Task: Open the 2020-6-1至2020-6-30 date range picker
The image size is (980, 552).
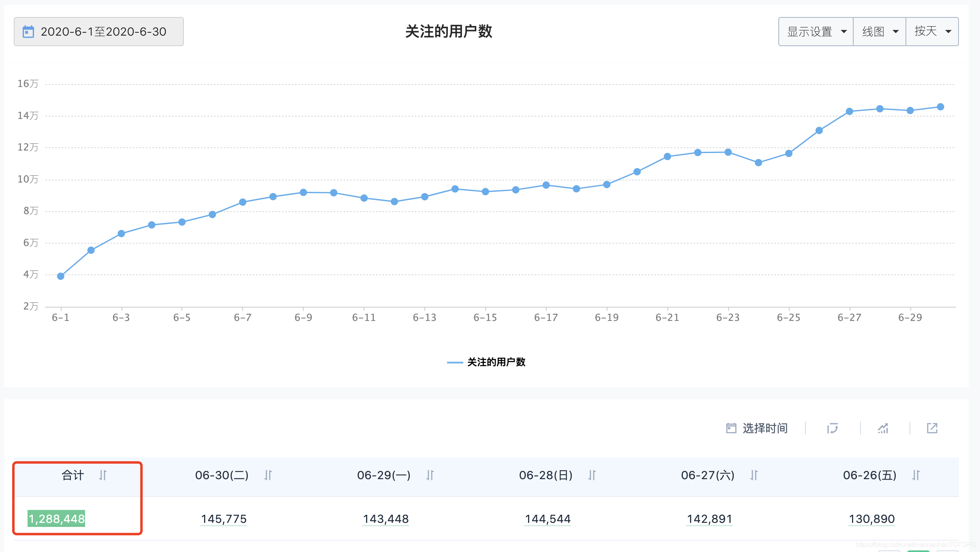Action: tap(99, 32)
